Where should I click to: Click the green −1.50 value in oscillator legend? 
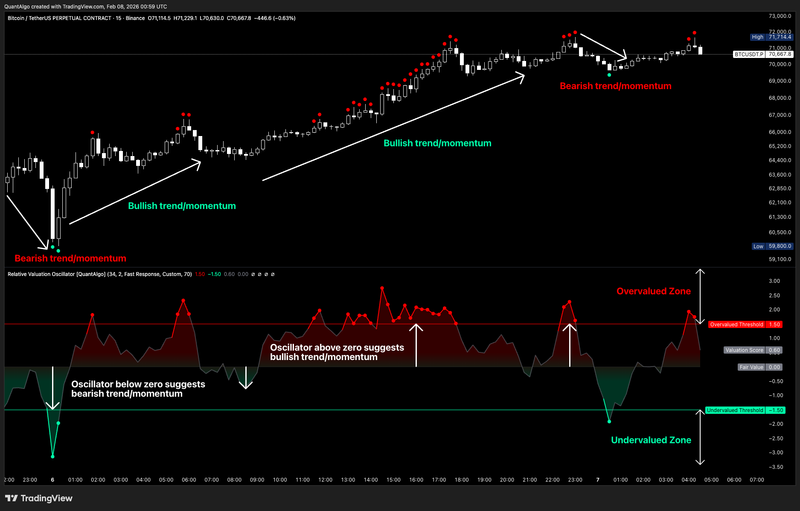coord(214,274)
